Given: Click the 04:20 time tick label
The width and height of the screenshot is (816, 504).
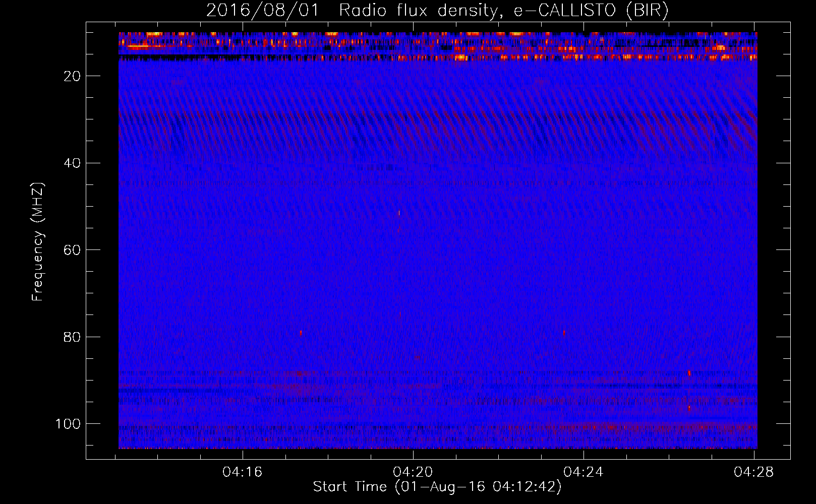Looking at the screenshot, I should 413,472.
